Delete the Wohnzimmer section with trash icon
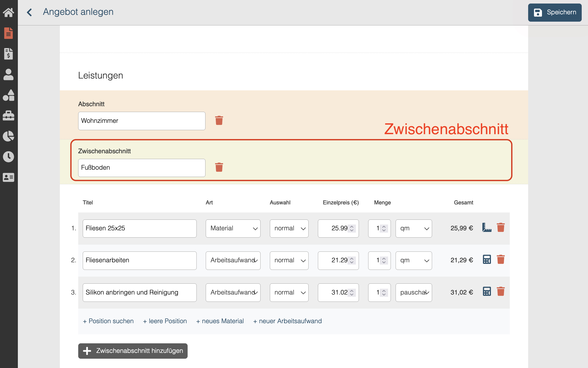 219,121
